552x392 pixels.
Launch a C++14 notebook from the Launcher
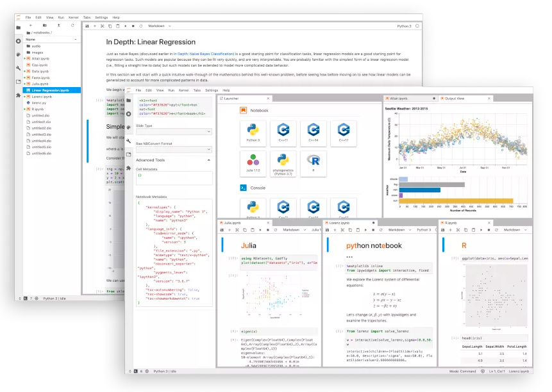(x=314, y=133)
